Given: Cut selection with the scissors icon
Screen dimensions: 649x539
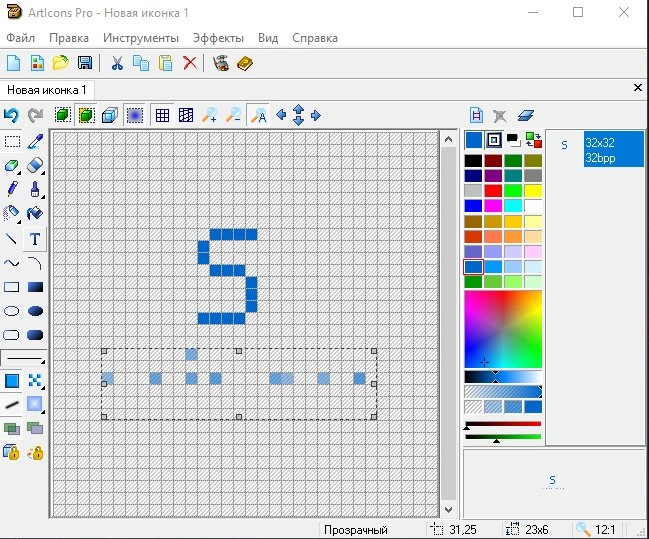Looking at the screenshot, I should click(x=117, y=63).
